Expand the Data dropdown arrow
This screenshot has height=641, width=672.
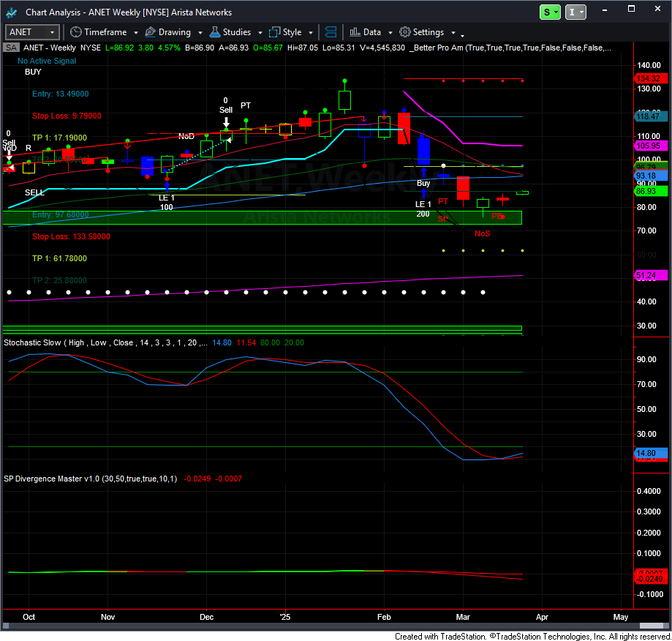click(x=390, y=33)
